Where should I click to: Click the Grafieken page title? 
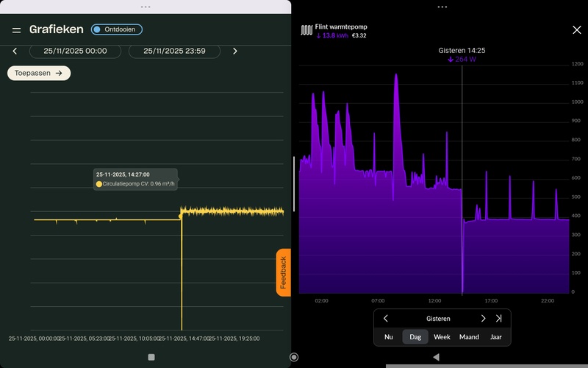click(57, 29)
